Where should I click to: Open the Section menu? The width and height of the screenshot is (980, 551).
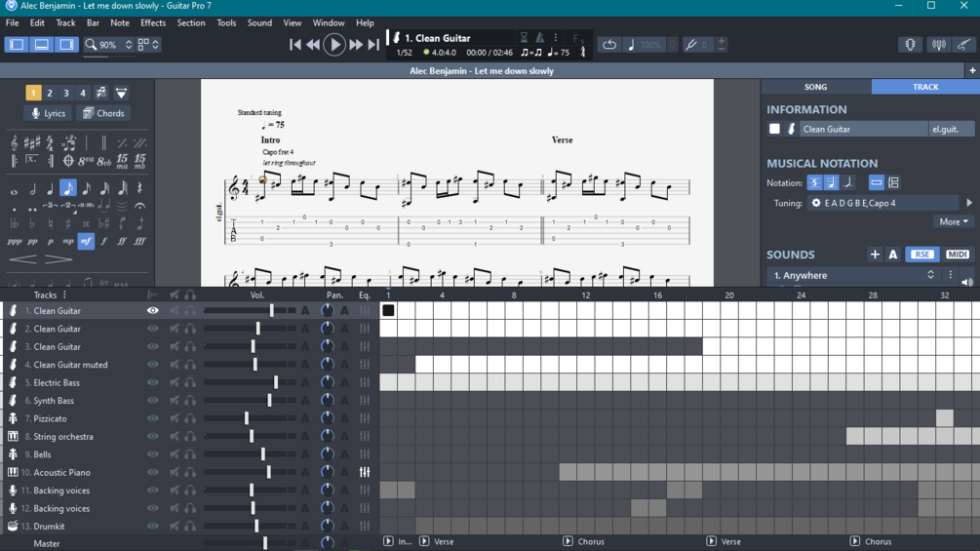click(x=190, y=23)
